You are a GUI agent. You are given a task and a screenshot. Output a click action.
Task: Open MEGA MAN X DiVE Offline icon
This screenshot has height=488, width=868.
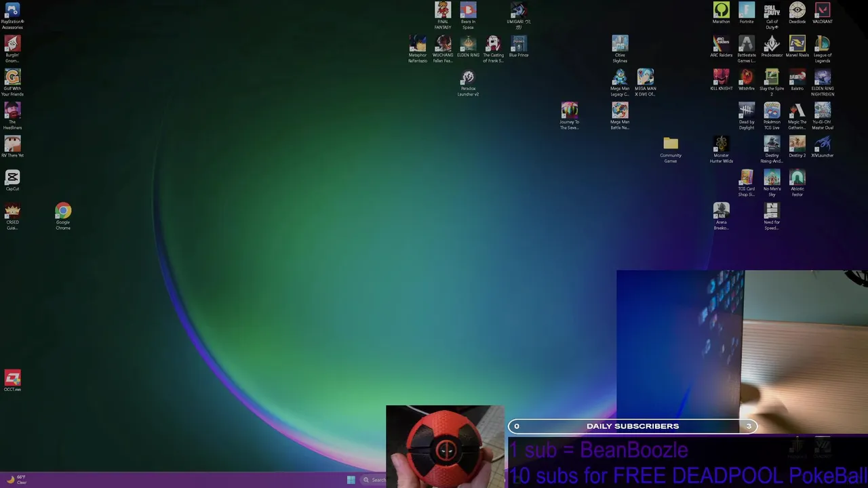pyautogui.click(x=646, y=83)
